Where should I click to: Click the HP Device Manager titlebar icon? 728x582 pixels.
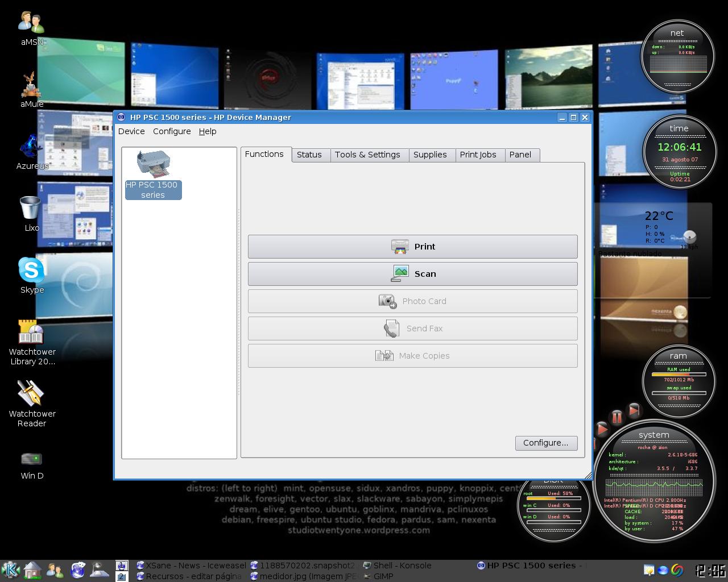(x=121, y=117)
